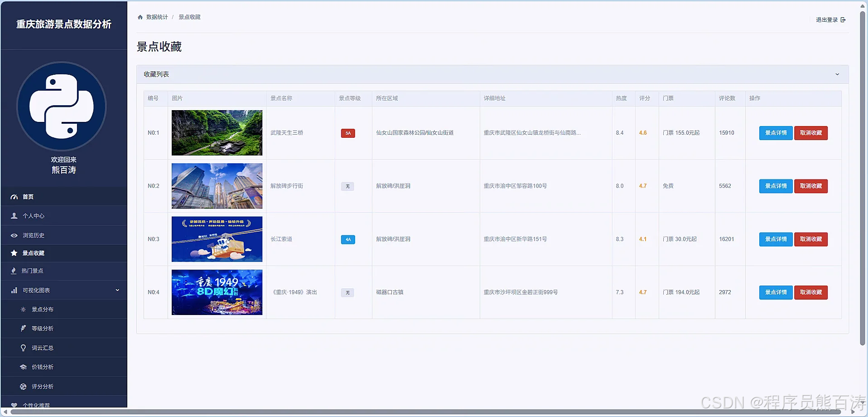
Task: Open the 等级分析 chart page
Action: click(64, 328)
